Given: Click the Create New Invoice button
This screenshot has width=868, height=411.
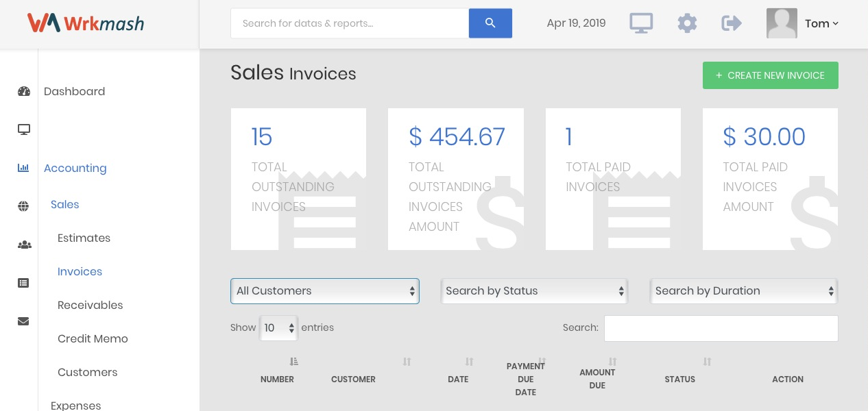Looking at the screenshot, I should tap(770, 75).
